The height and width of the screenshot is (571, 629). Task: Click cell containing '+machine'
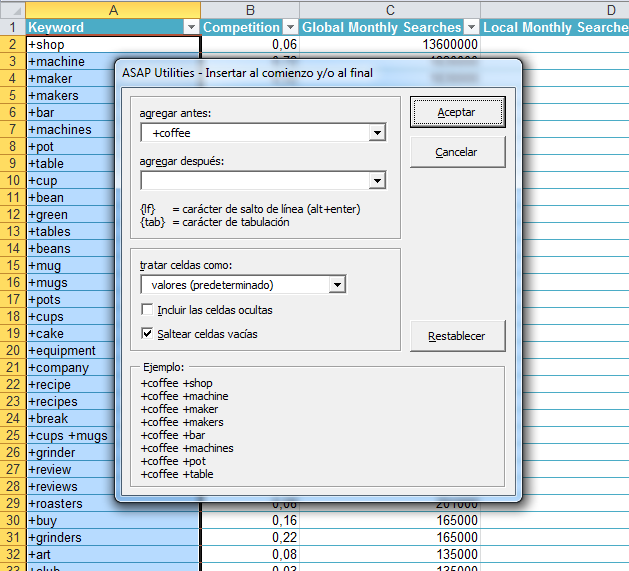[71, 61]
